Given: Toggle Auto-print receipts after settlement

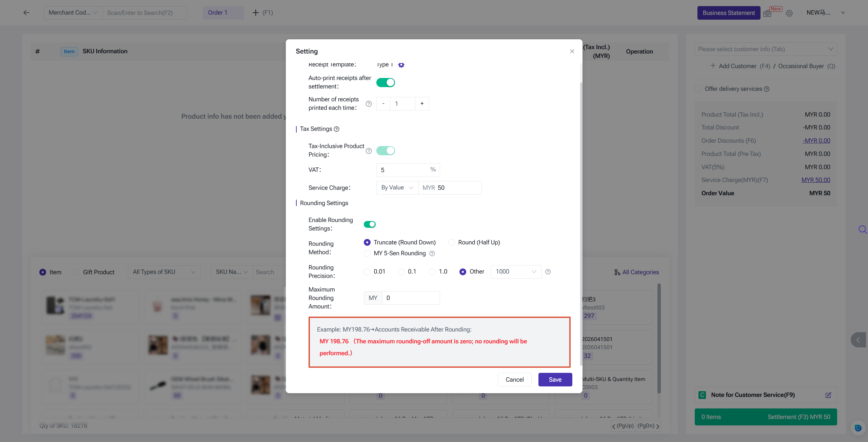Looking at the screenshot, I should [386, 82].
